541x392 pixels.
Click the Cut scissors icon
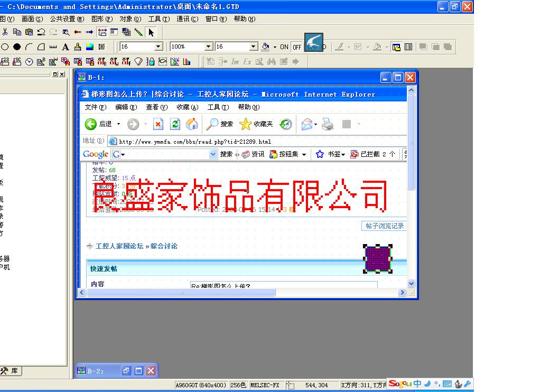pos(5,32)
